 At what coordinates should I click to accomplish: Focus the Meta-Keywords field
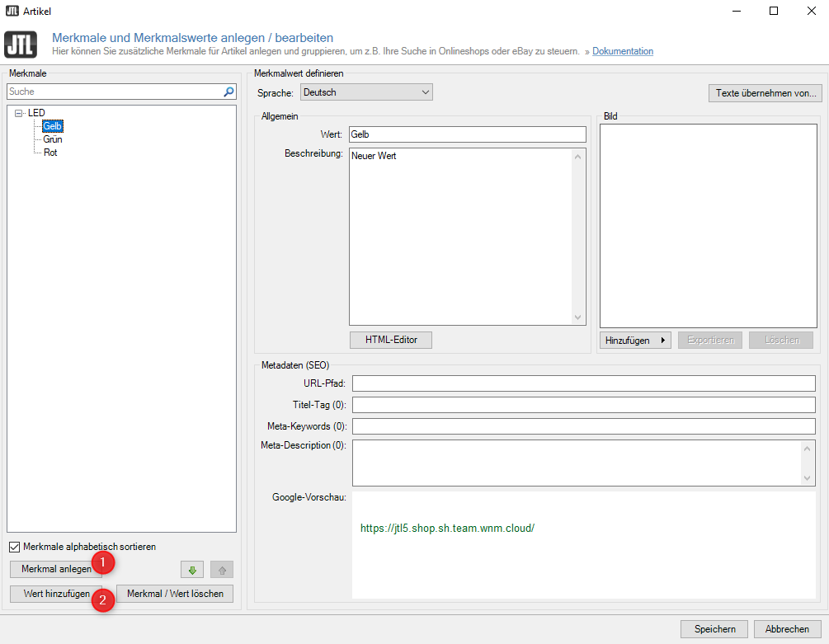tap(584, 426)
